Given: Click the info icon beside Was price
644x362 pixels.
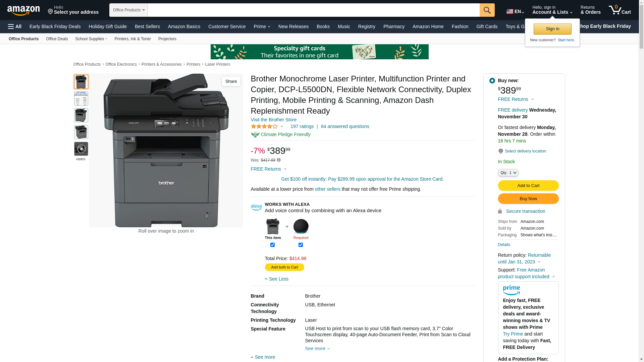Looking at the screenshot, I should click(279, 160).
